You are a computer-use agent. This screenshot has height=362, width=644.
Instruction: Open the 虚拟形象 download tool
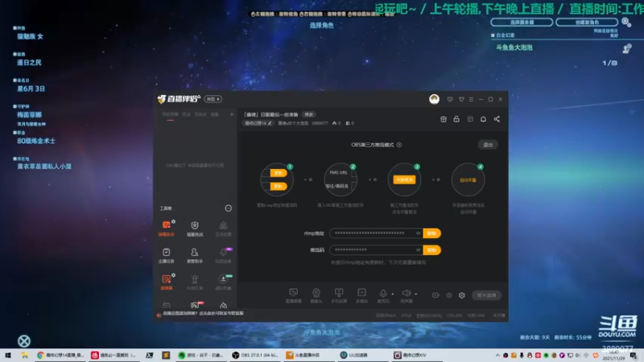[224, 282]
